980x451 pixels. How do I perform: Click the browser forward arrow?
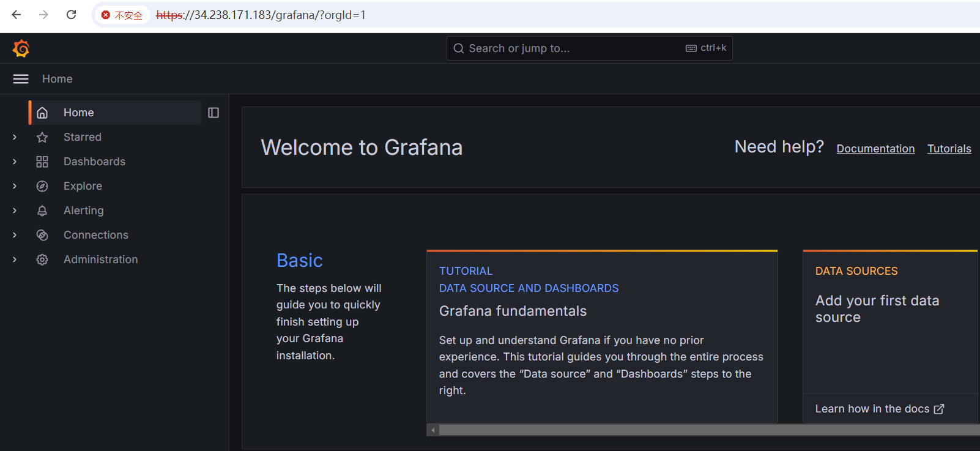[43, 15]
